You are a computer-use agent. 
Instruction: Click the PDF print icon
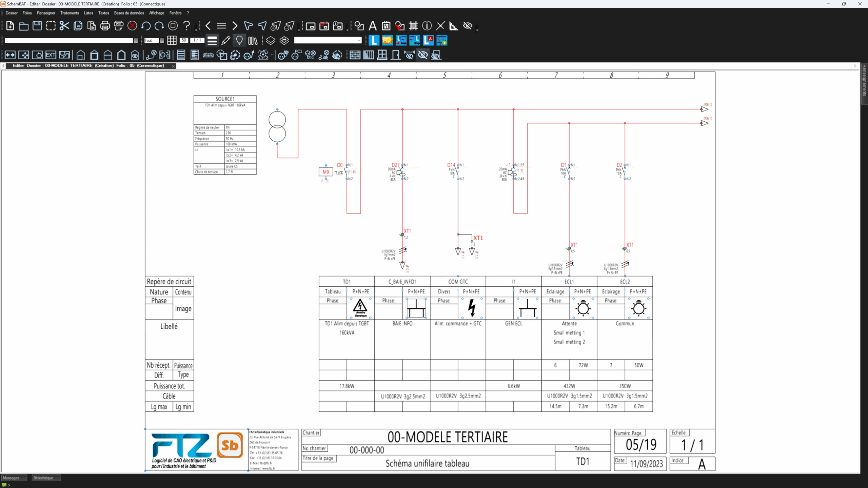coord(119,26)
